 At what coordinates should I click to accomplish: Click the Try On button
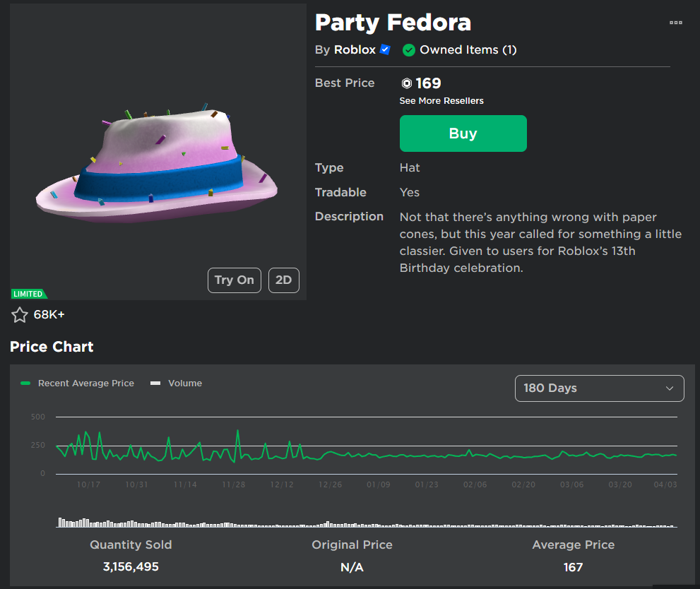235,280
